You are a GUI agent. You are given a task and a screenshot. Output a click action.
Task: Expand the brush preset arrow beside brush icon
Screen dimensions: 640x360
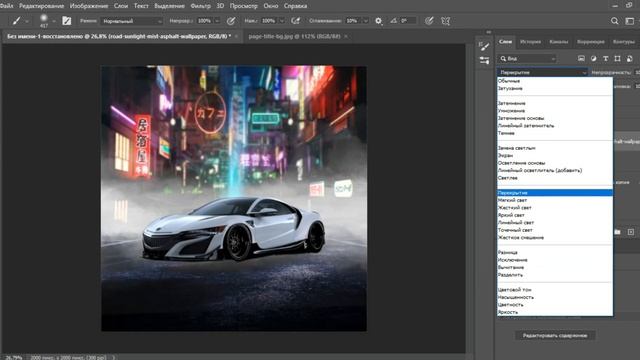click(x=27, y=21)
